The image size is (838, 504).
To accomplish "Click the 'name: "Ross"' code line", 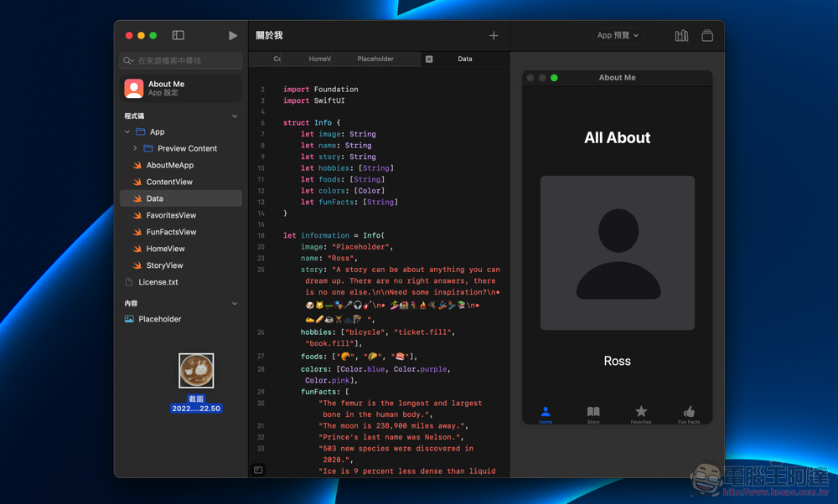I will (328, 258).
